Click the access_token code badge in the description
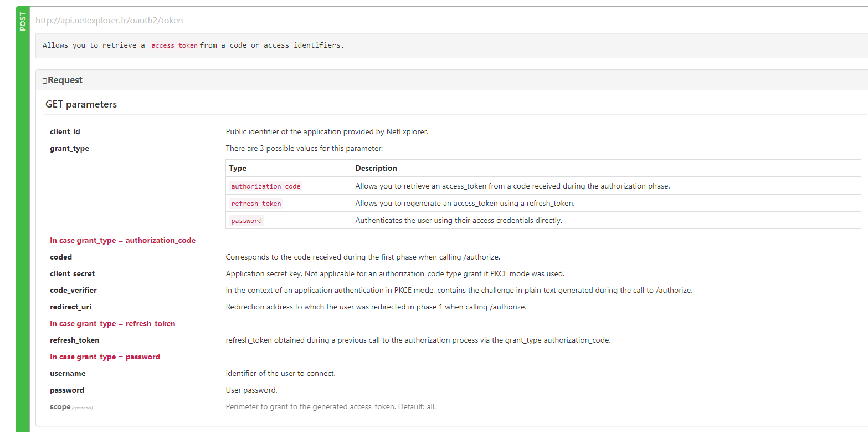The height and width of the screenshot is (432, 868). tap(174, 45)
